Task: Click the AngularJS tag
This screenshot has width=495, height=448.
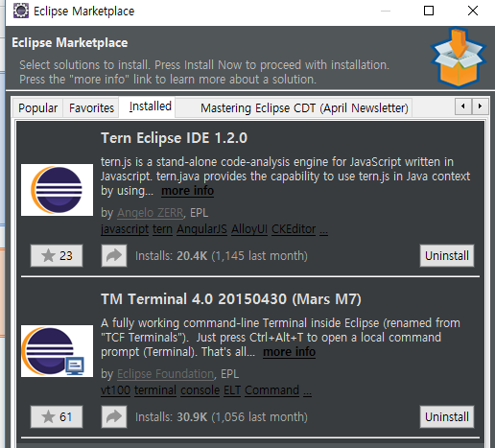Action: [x=201, y=229]
